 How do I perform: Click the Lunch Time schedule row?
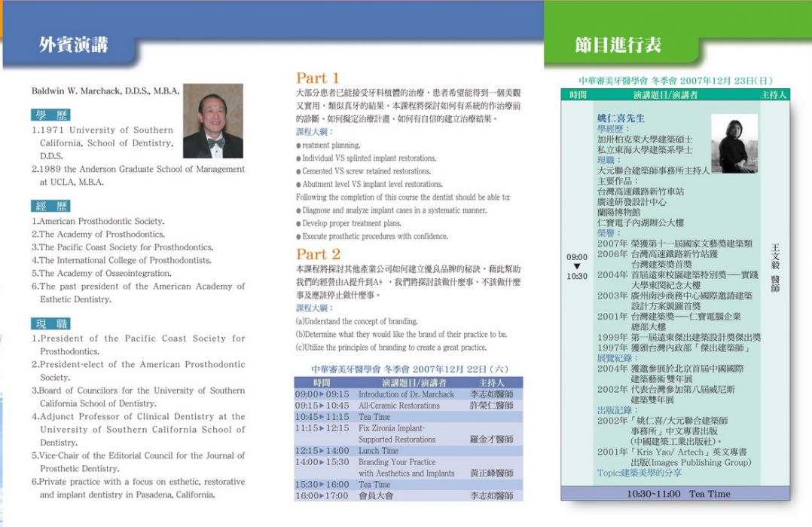pos(408,451)
